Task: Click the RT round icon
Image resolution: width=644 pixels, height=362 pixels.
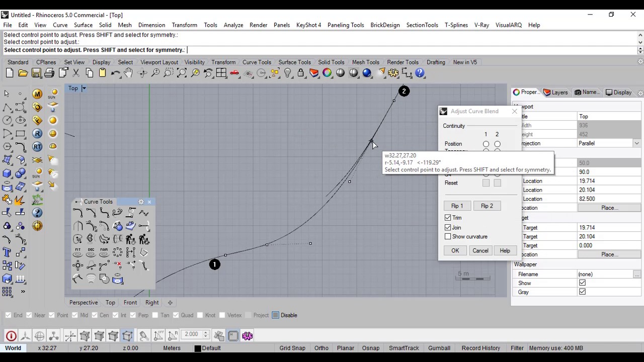Action: [37, 147]
